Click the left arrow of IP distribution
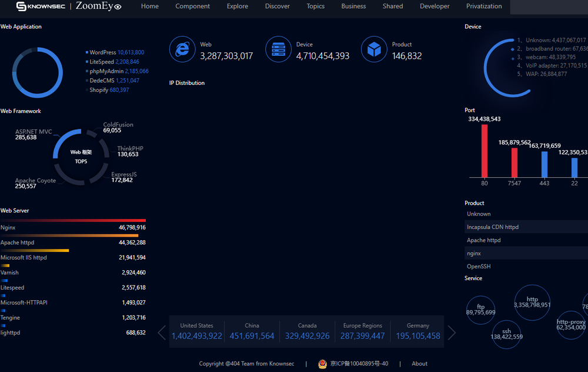This screenshot has height=372, width=588. pyautogui.click(x=162, y=333)
